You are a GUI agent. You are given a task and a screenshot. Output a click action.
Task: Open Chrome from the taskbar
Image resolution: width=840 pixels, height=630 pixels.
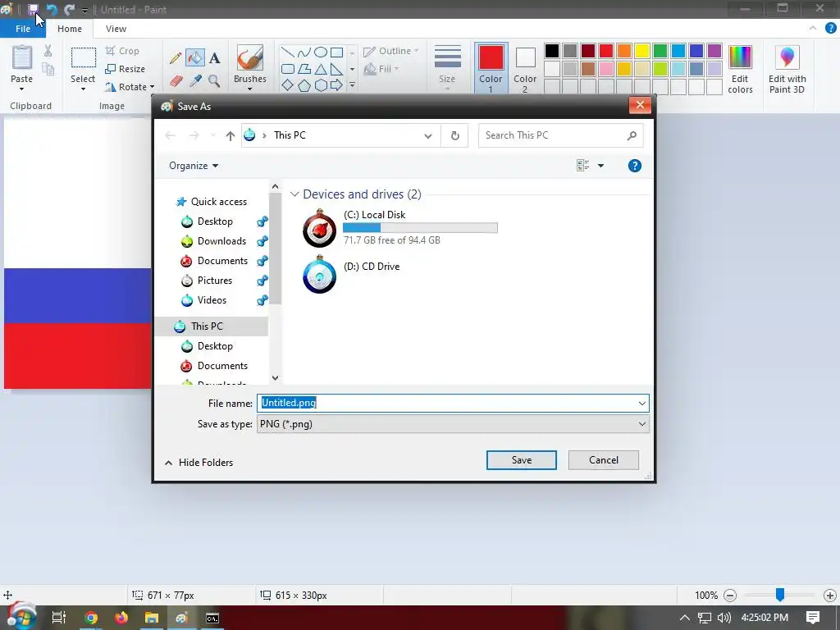(x=91, y=619)
